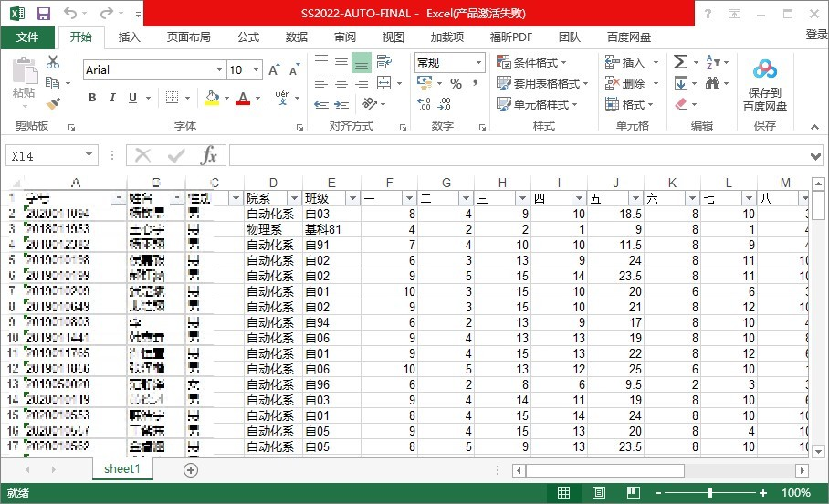Increase decimal places

424,104
